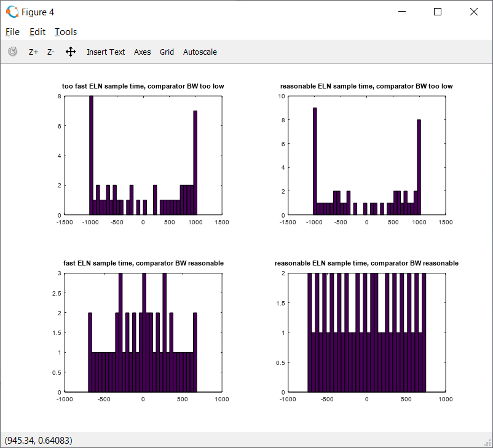Activate the Z- zoom out tool
The image size is (493, 448).
(x=51, y=52)
